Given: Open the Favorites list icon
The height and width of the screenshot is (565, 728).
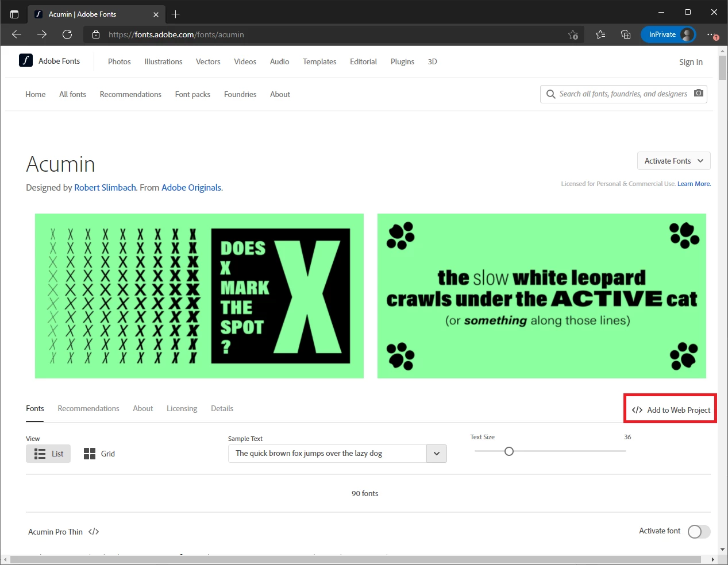Looking at the screenshot, I should coord(600,34).
